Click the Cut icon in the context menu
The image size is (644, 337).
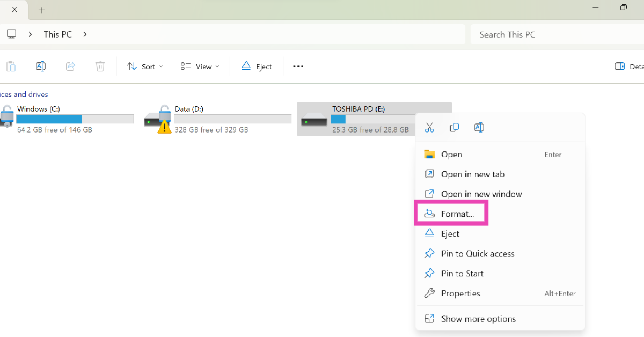pos(429,127)
